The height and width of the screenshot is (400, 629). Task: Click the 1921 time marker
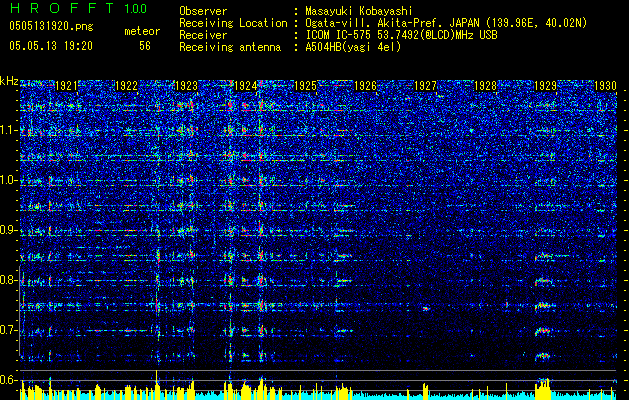[x=66, y=85]
